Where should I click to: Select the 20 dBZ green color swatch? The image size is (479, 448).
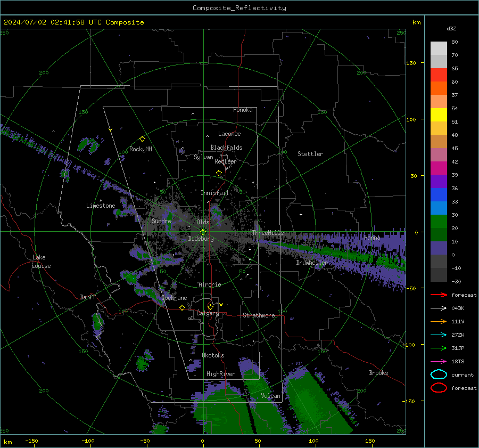click(439, 222)
